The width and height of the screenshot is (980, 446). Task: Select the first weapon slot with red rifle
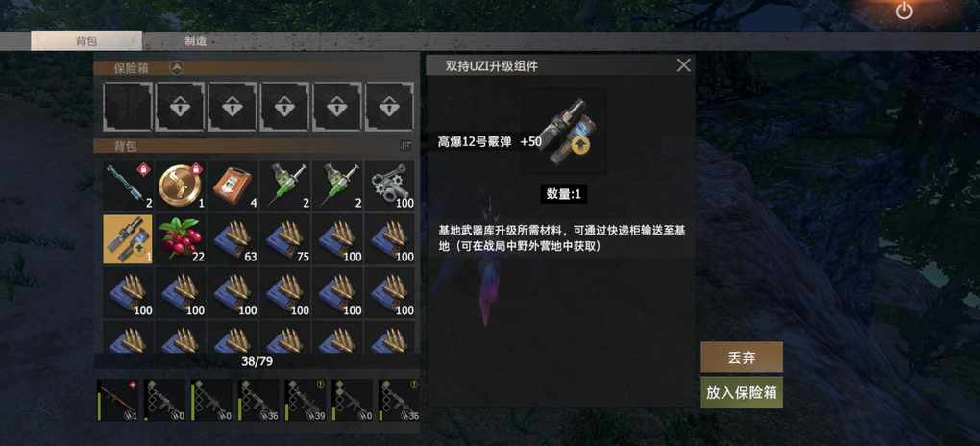pyautogui.click(x=118, y=399)
